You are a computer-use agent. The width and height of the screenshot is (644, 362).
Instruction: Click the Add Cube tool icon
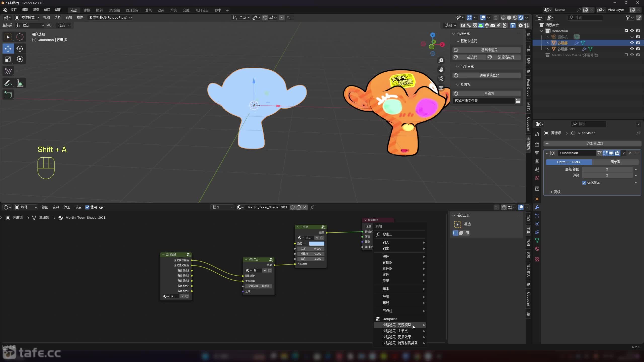(x=8, y=95)
